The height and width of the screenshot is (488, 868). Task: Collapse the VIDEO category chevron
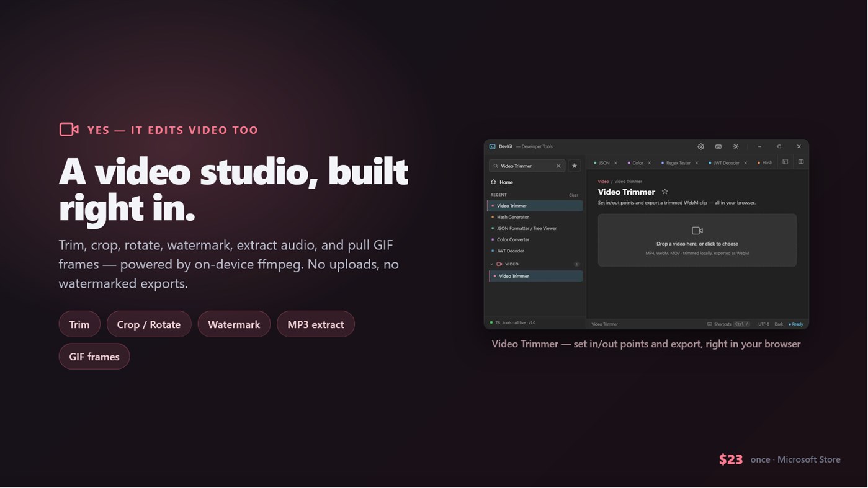pos(492,264)
